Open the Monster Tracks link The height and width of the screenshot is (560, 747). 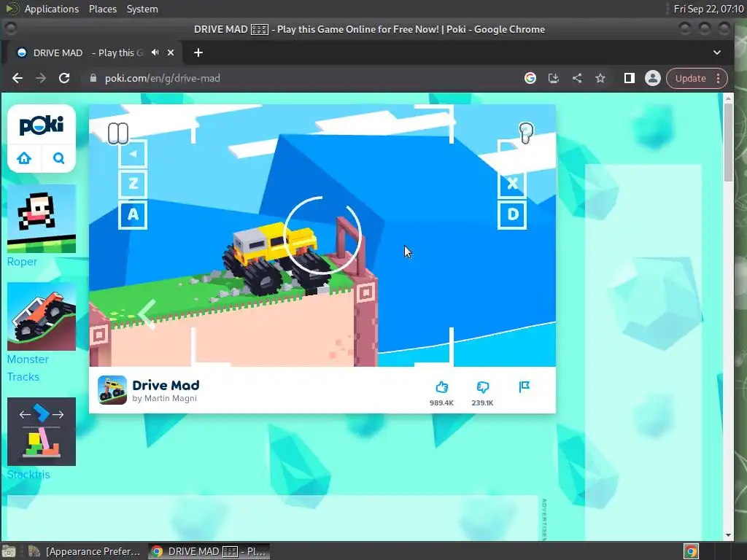(28, 368)
